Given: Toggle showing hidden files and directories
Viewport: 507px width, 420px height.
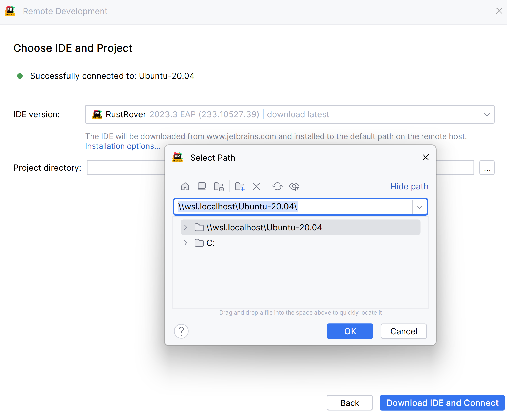Looking at the screenshot, I should coord(294,187).
